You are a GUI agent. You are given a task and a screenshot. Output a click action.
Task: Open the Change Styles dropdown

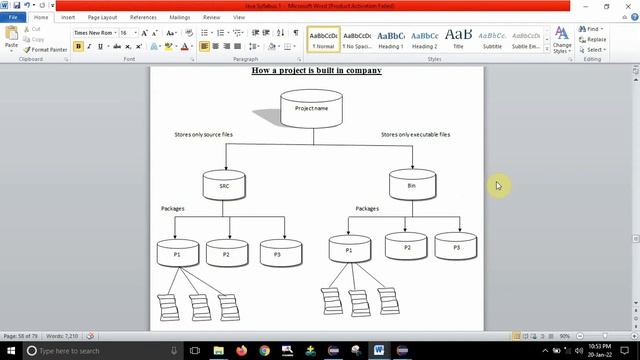click(x=562, y=40)
